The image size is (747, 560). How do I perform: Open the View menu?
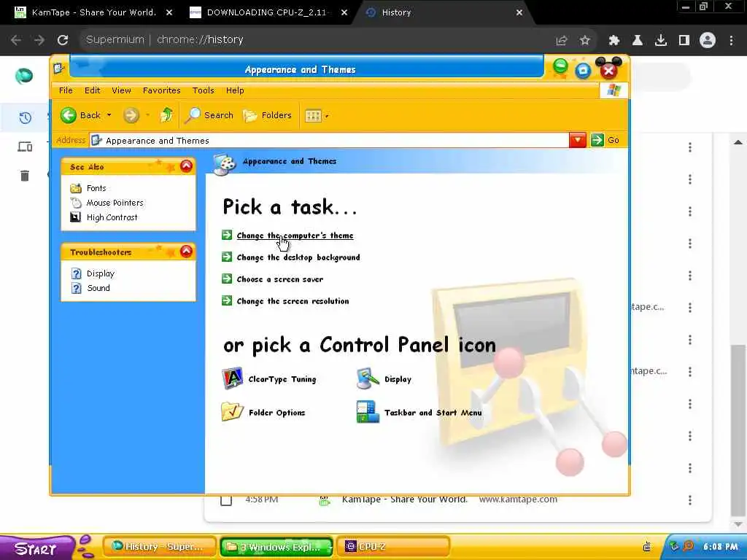tap(122, 90)
